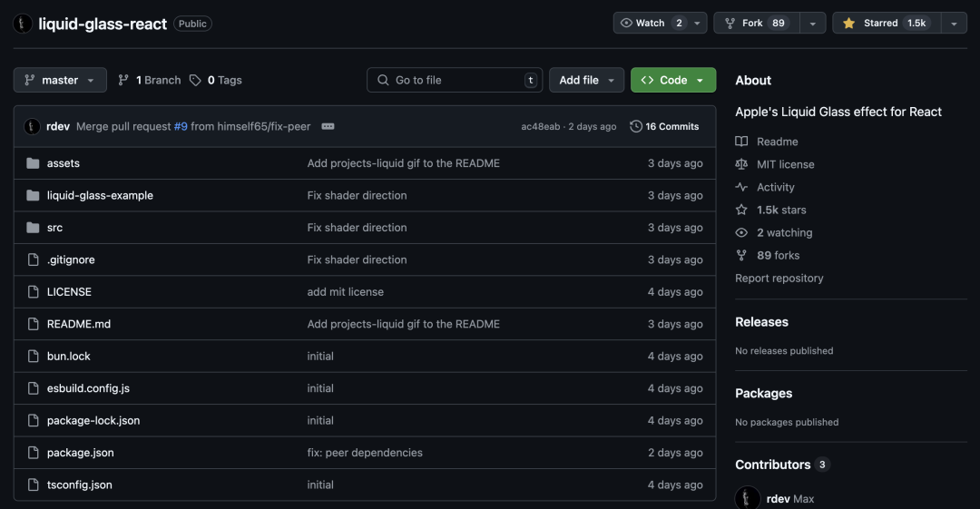Click the README.md file icon
Screen dimensions: 980x509
click(x=34, y=324)
